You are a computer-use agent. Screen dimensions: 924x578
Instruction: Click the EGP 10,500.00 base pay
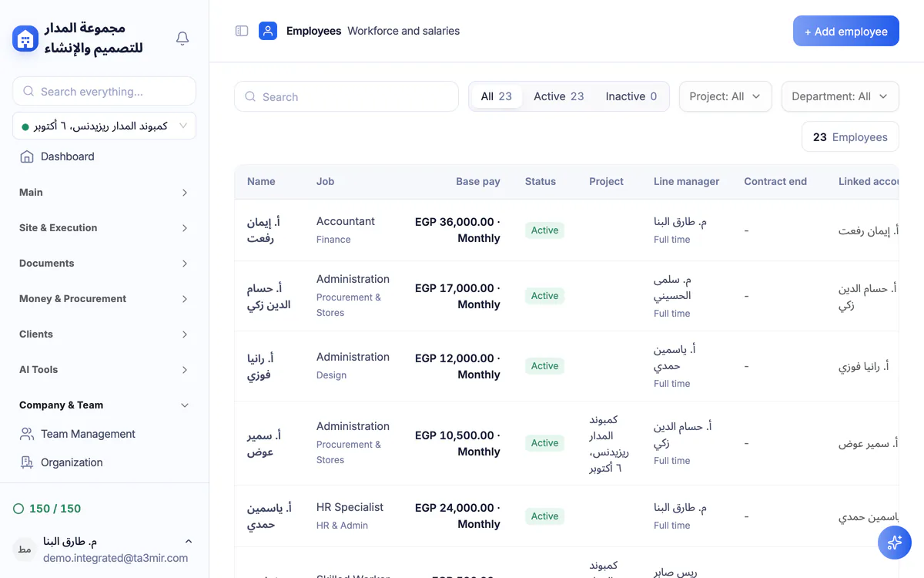pos(457,443)
